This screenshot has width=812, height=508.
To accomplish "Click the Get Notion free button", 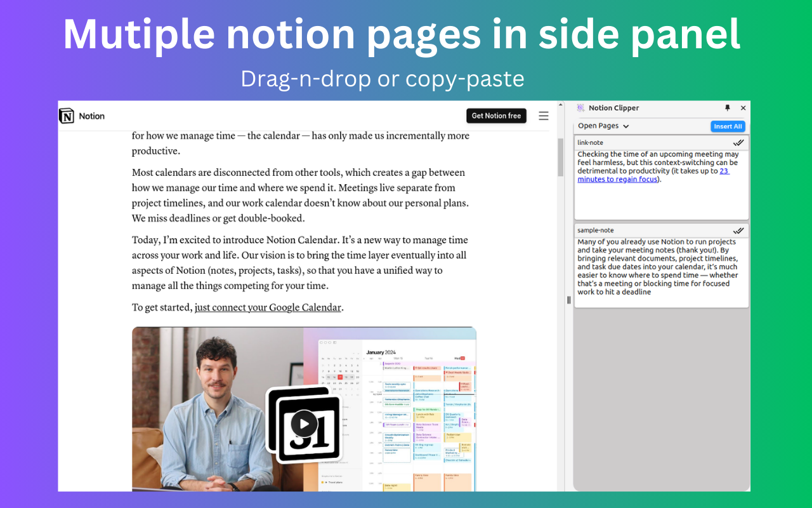I will click(x=496, y=116).
